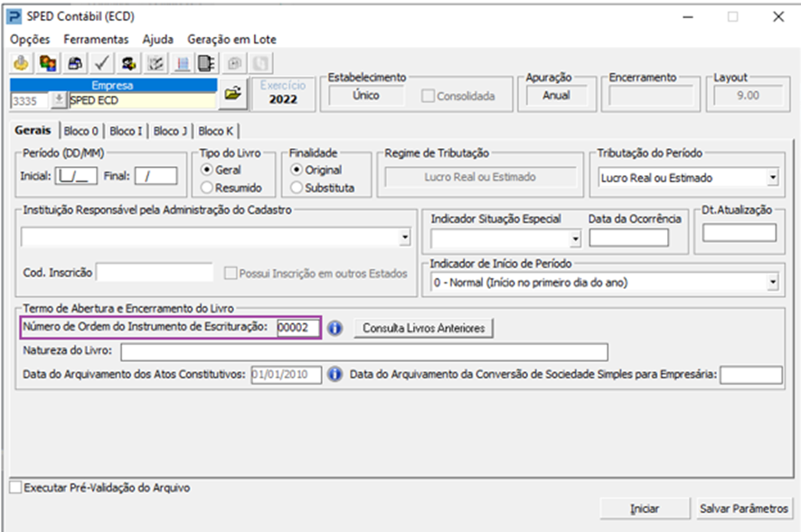Screen dimensions: 801x532
Task: Click the Cod. Inscrição input field
Action: coord(155,273)
